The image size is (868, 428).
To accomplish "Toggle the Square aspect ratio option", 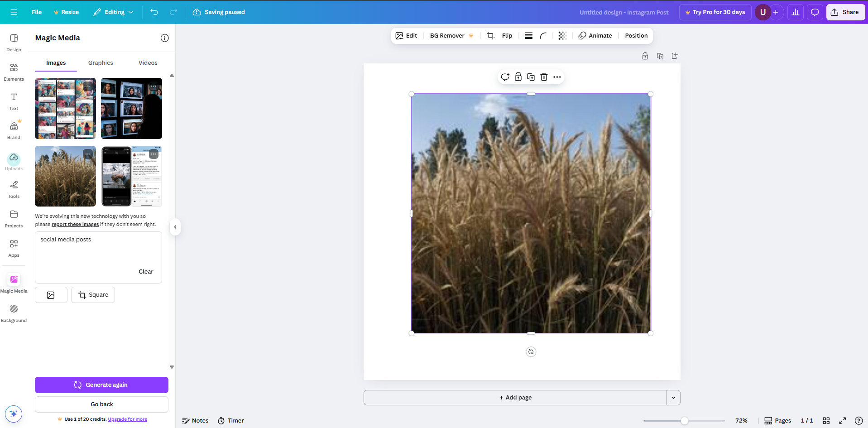I will pos(93,295).
